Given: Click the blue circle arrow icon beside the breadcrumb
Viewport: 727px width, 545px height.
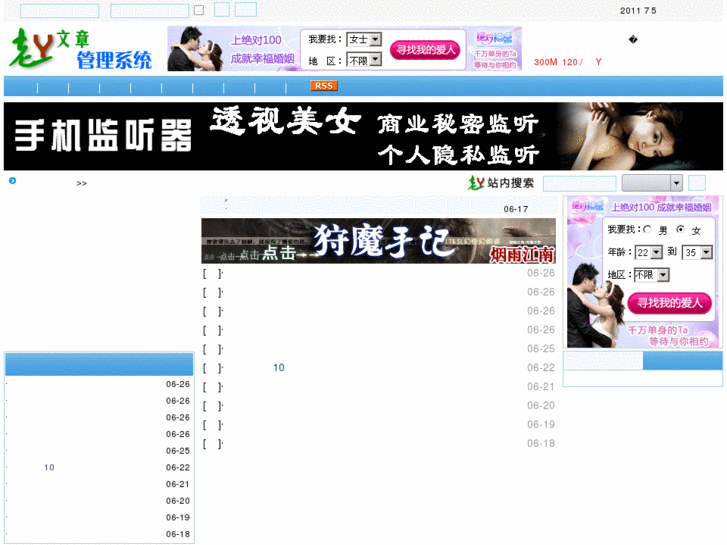Looking at the screenshot, I should [x=13, y=180].
